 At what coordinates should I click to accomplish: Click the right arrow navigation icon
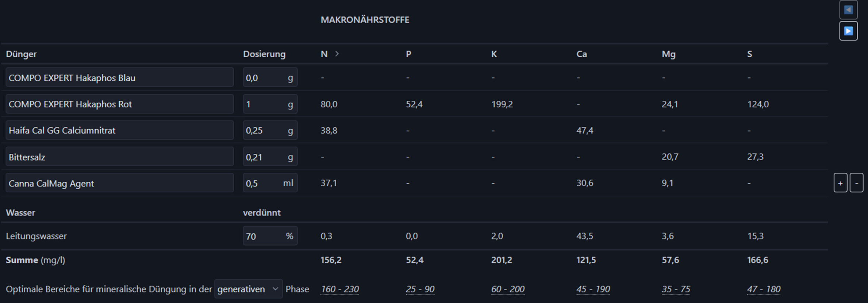point(848,31)
